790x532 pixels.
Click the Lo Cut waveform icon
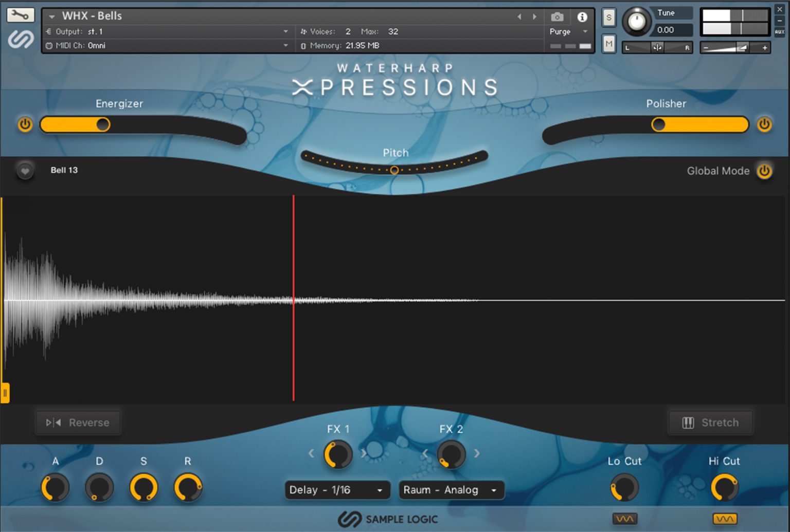tap(624, 519)
